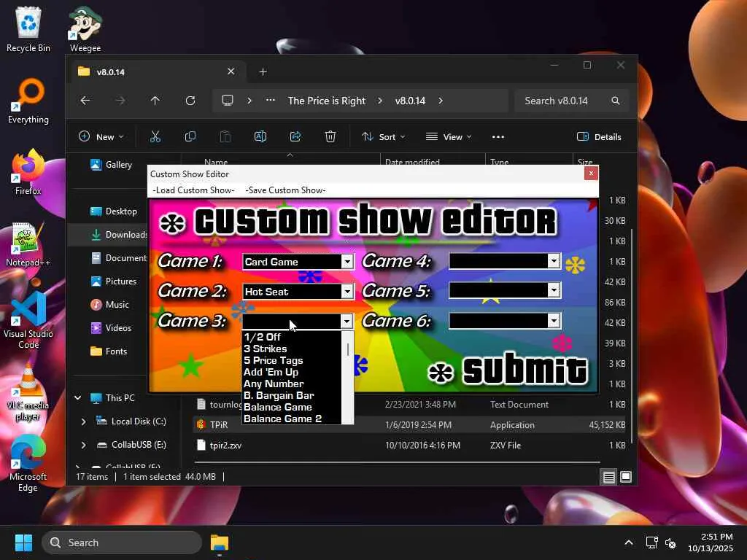The width and height of the screenshot is (747, 560).
Task: Switch to the large thumbnails view icon
Action: (626, 477)
